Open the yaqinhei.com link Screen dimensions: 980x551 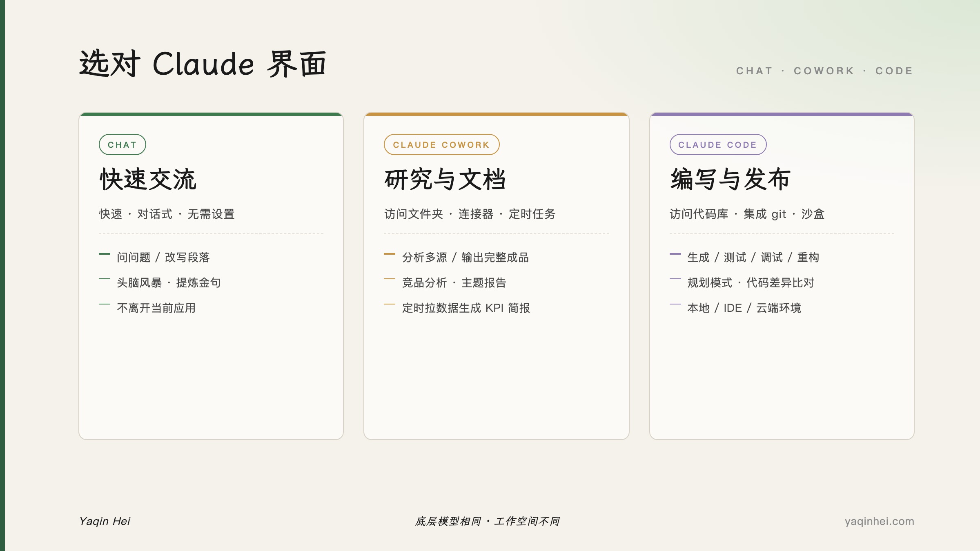point(880,521)
